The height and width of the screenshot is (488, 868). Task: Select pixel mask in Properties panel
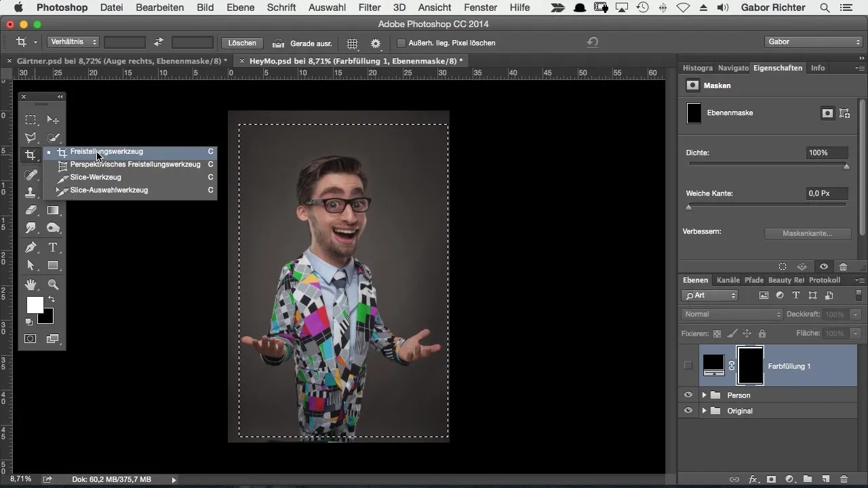pyautogui.click(x=827, y=114)
